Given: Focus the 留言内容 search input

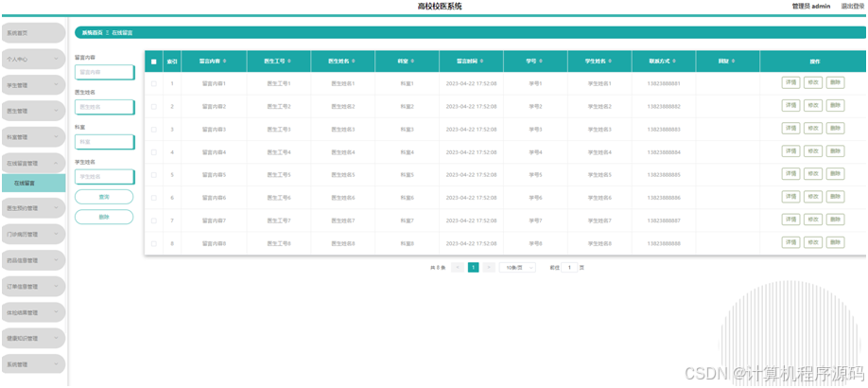Looking at the screenshot, I should (104, 72).
